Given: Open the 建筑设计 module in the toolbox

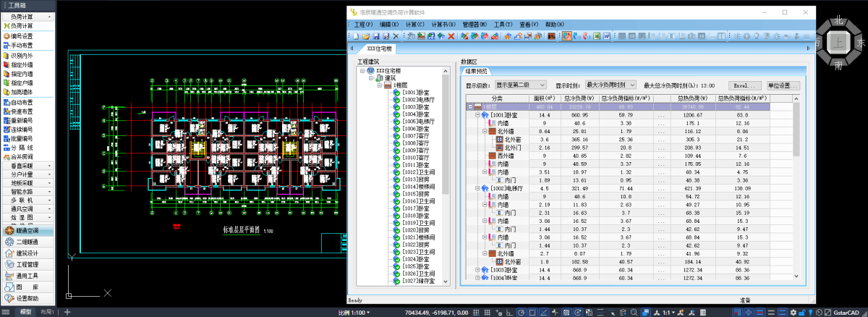Looking at the screenshot, I should click(29, 253).
